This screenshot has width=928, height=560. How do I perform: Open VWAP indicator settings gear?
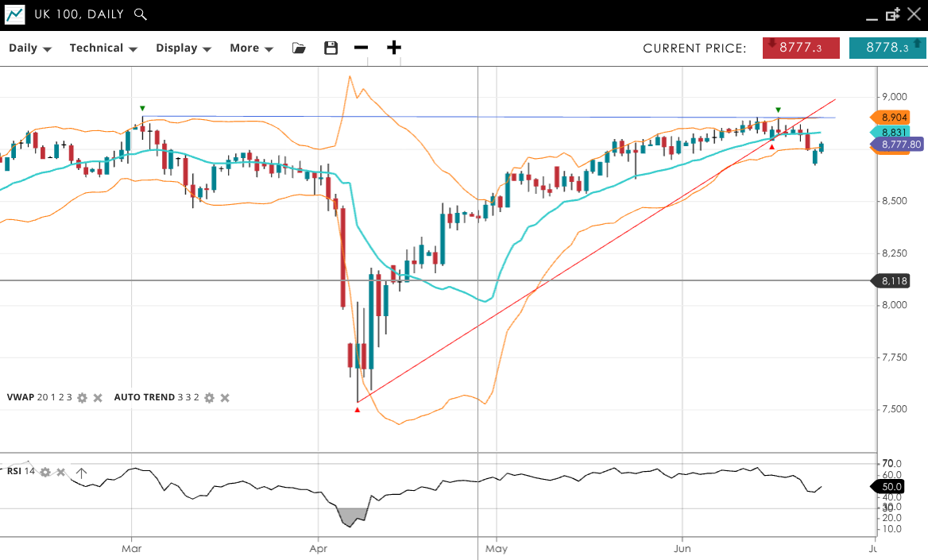pos(82,397)
